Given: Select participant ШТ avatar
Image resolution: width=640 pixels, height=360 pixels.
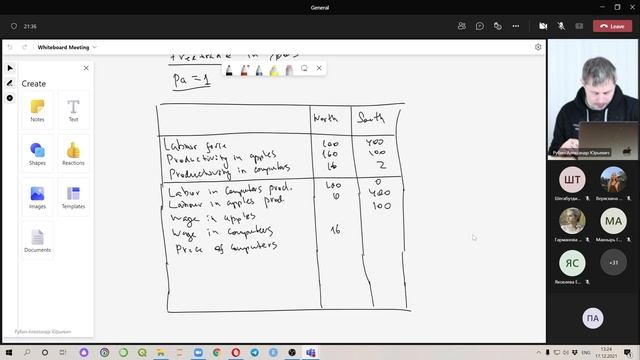Looking at the screenshot, I should click(572, 179).
